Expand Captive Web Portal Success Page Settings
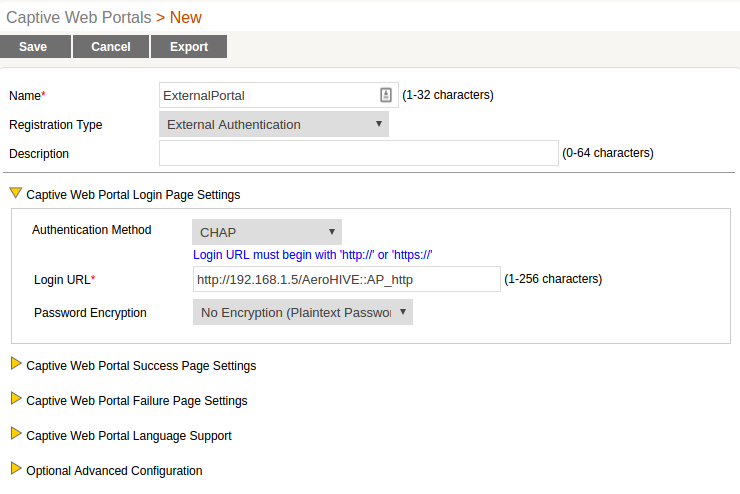This screenshot has height=494, width=740. click(16, 365)
